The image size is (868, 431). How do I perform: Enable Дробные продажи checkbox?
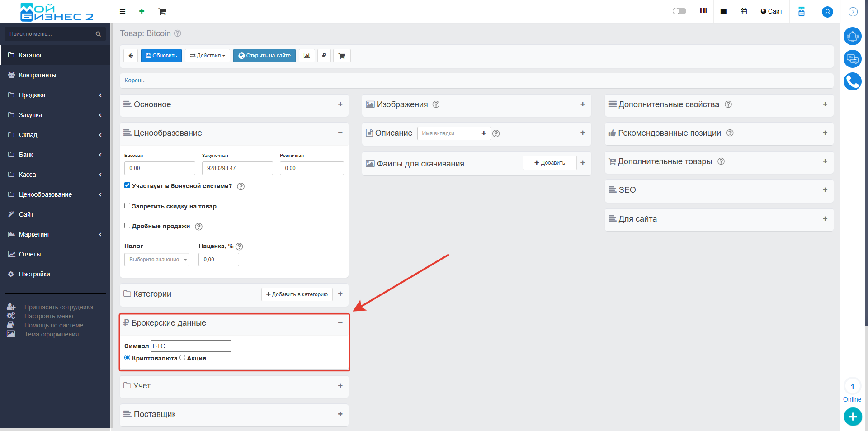(x=127, y=225)
